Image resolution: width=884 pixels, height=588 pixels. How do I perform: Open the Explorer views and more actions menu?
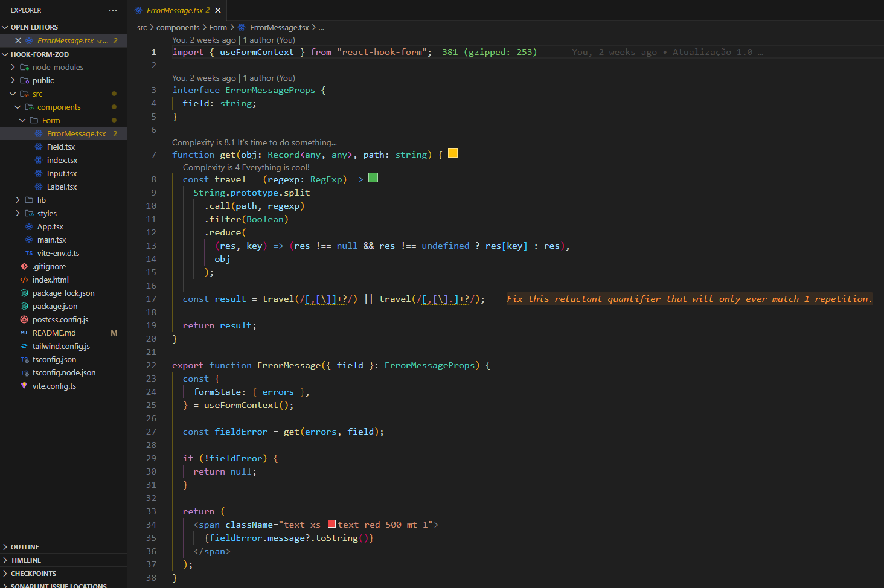113,10
